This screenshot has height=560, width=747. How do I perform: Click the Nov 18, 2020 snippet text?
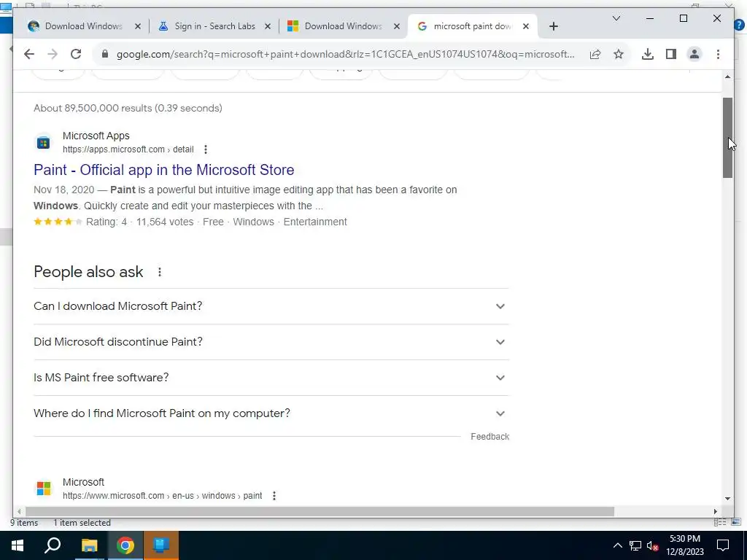click(64, 190)
